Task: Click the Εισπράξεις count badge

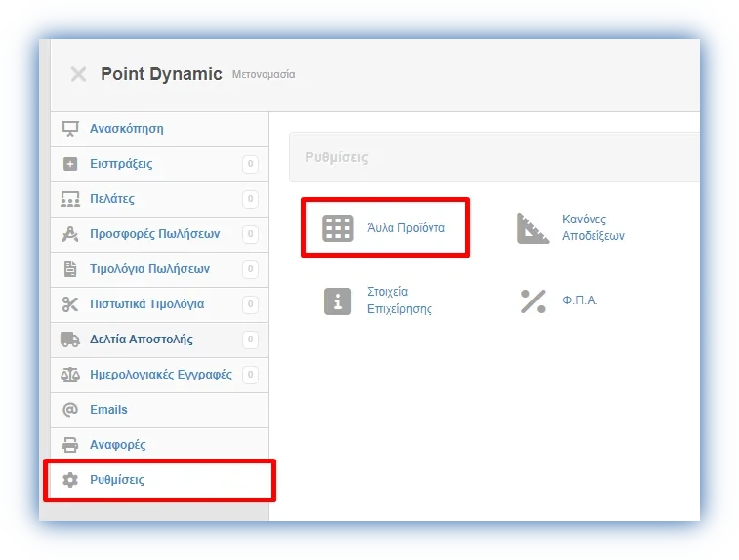Action: coord(251,165)
